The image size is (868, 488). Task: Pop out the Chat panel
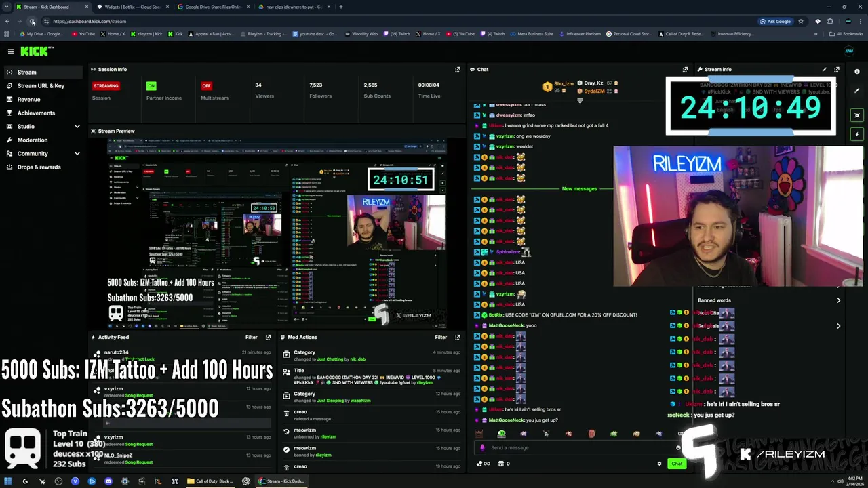tap(685, 69)
